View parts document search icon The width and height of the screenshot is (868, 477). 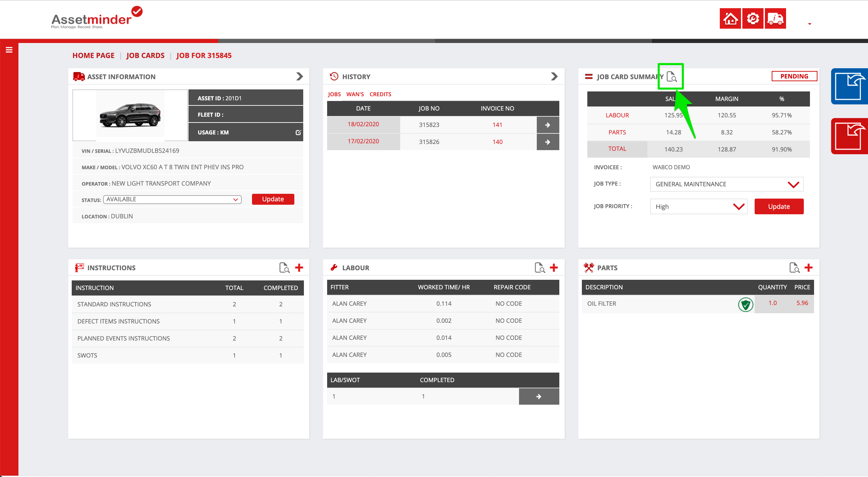point(794,268)
